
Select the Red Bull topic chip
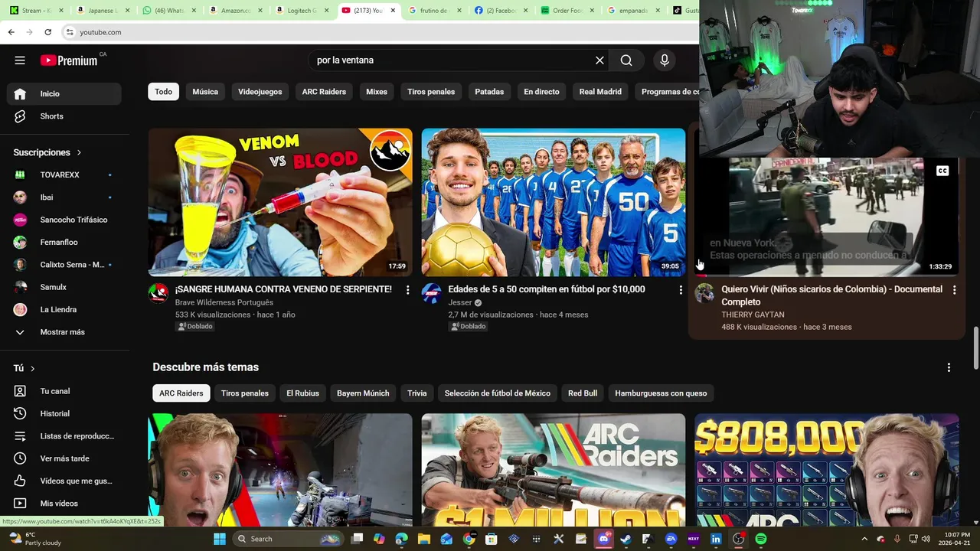coord(583,393)
